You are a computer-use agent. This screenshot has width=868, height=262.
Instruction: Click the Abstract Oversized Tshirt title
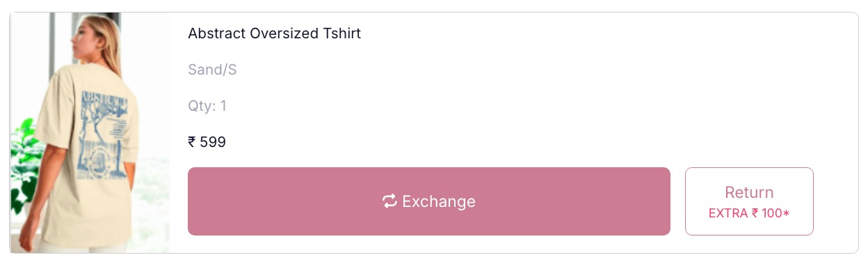point(274,33)
